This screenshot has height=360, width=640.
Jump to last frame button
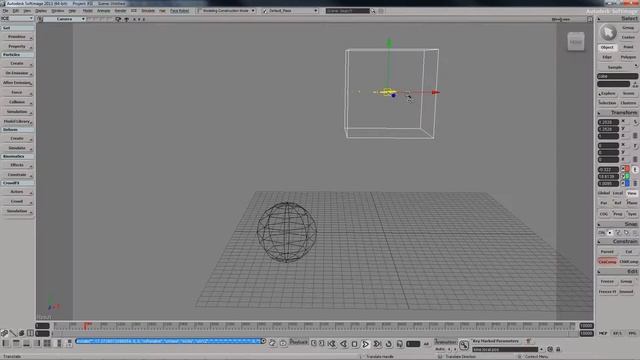pos(377,344)
